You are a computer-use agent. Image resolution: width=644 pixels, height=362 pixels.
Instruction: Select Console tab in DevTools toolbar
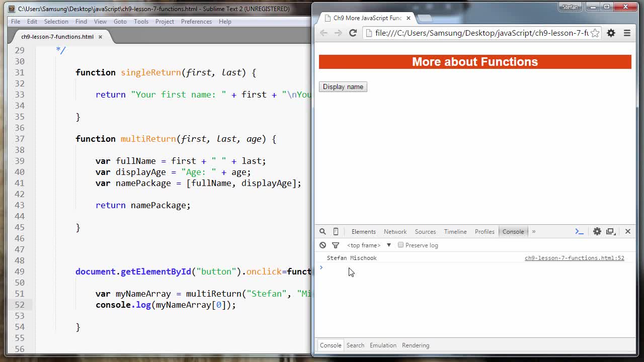513,232
